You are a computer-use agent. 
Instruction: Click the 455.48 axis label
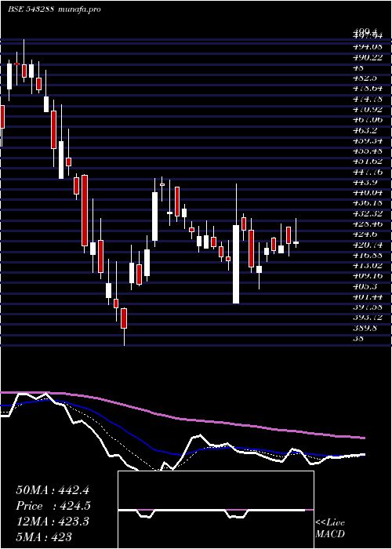tap(368, 151)
